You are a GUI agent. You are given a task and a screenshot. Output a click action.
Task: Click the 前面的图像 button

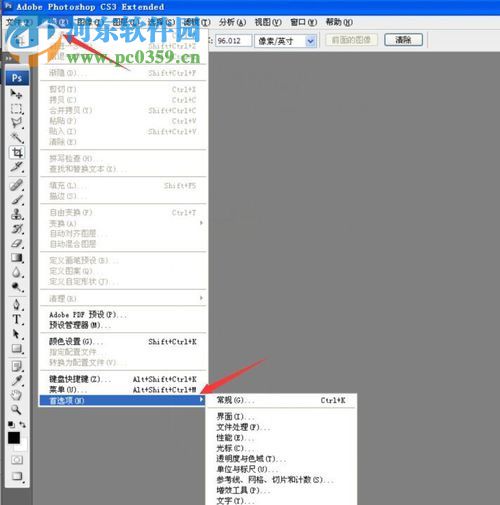(x=351, y=40)
